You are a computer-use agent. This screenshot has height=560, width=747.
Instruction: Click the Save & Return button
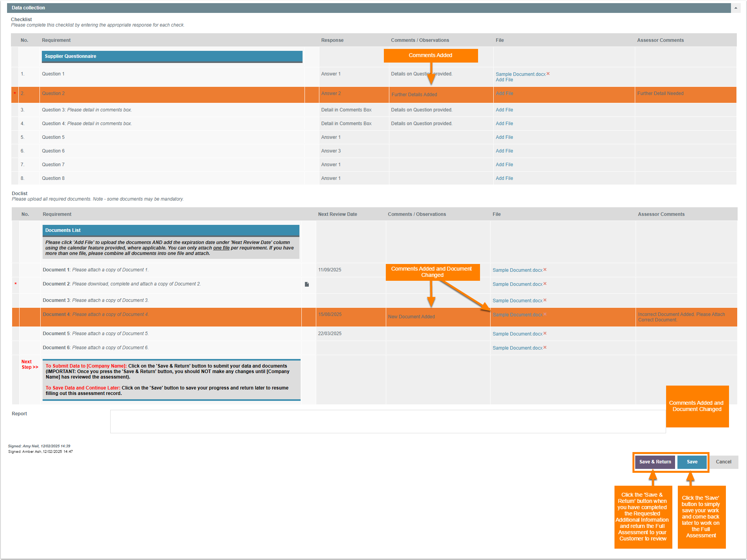655,462
